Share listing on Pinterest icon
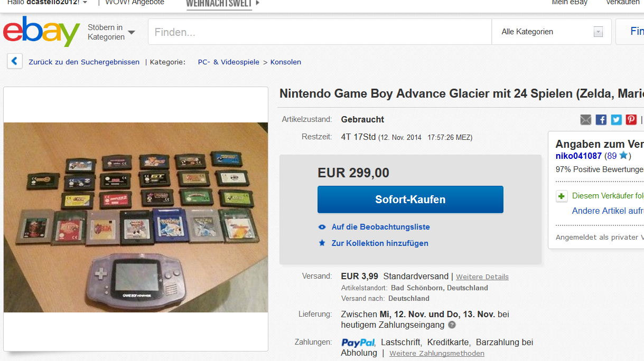The height and width of the screenshot is (361, 644). (631, 120)
